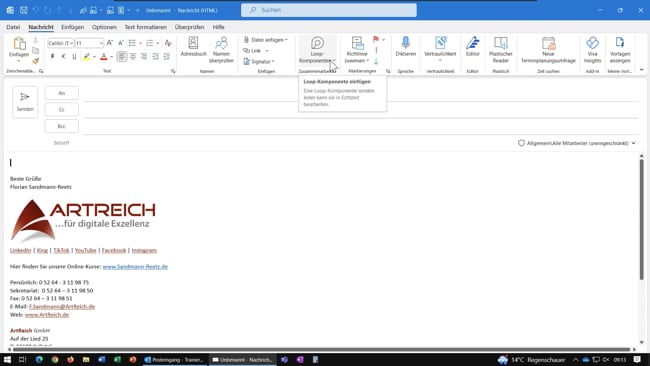Switch to Optionen tab

[x=104, y=27]
